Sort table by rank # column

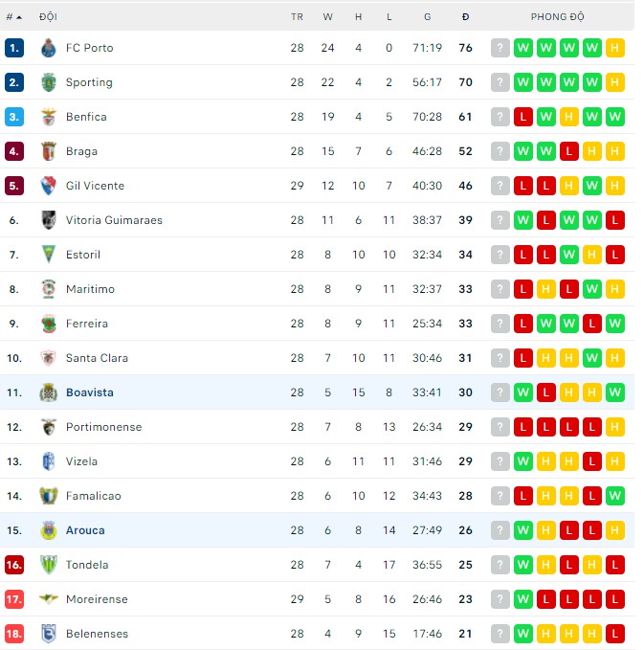13,17
